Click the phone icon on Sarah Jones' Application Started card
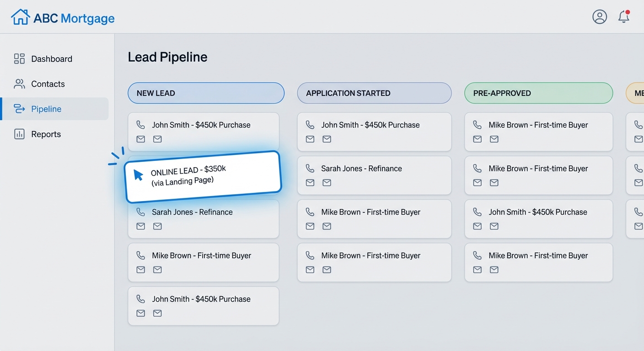The image size is (644, 351). coord(310,168)
